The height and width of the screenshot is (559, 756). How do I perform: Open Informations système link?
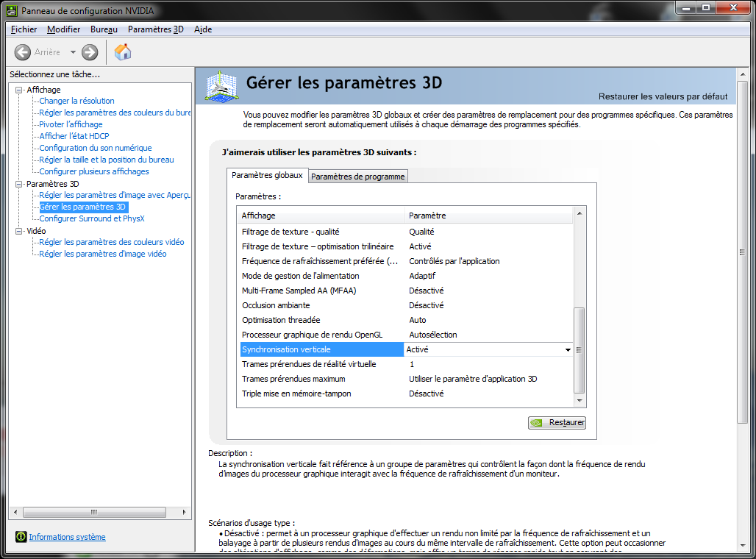pos(67,537)
